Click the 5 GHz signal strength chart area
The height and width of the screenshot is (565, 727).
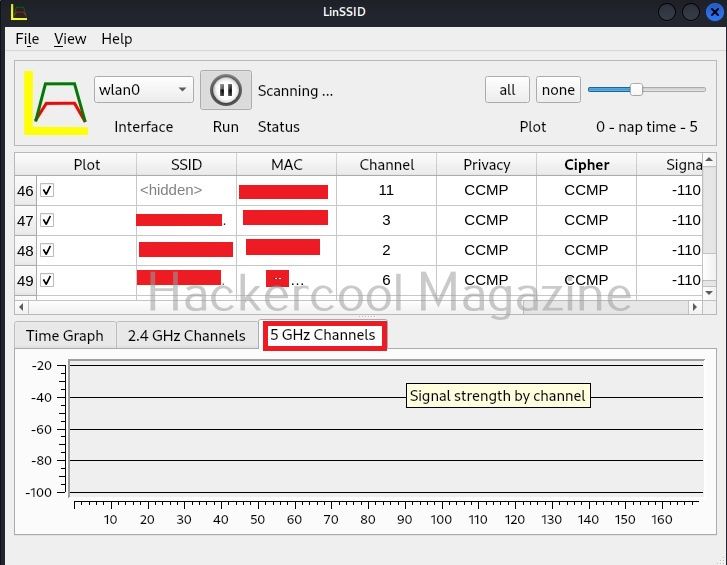click(386, 427)
